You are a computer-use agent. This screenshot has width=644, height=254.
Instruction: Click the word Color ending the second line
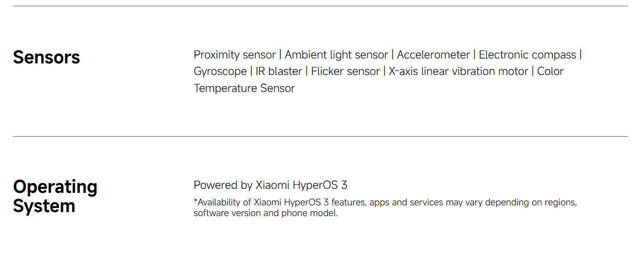550,71
